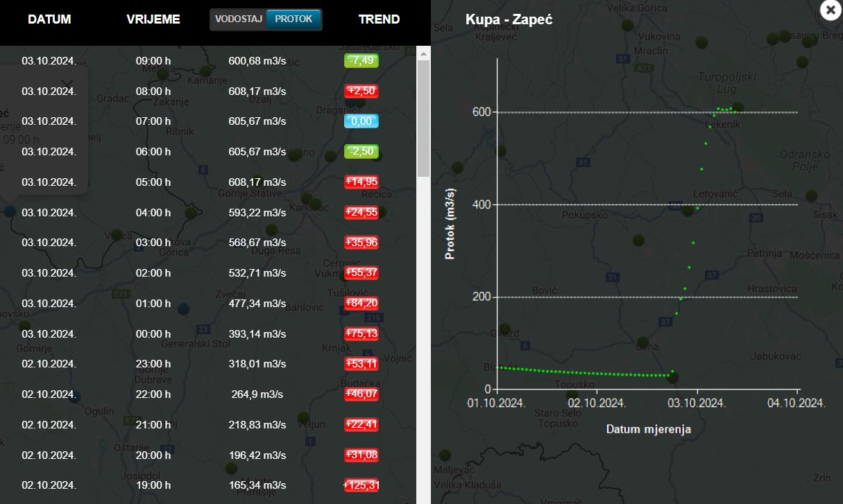The height and width of the screenshot is (504, 843).
Task: Click the VRIJEME column header
Action: (153, 19)
